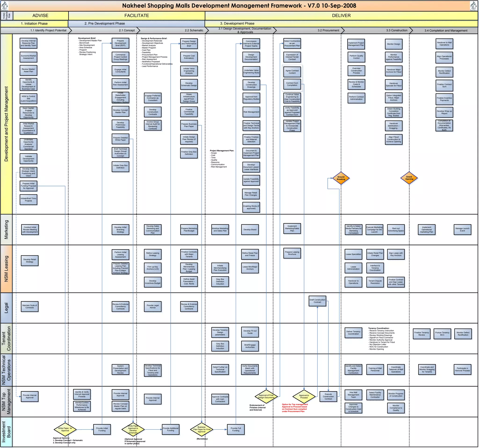Click the Grand Opening milestone diamond

coord(409,178)
